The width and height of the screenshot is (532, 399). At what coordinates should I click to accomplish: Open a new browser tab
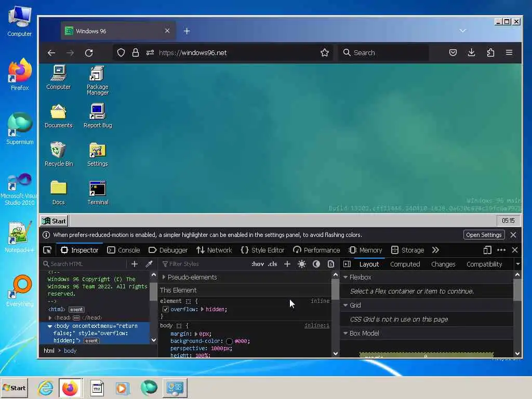click(x=187, y=31)
